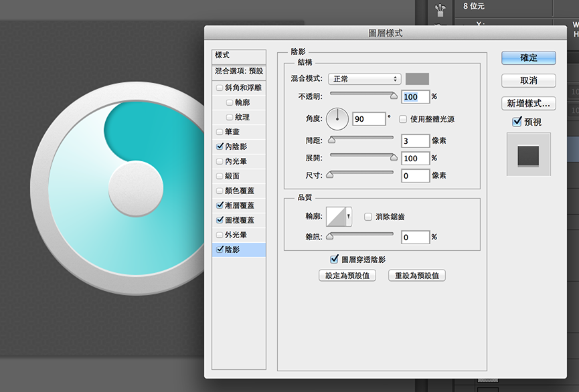Enable the 緞面 satin checkbox

[220, 176]
